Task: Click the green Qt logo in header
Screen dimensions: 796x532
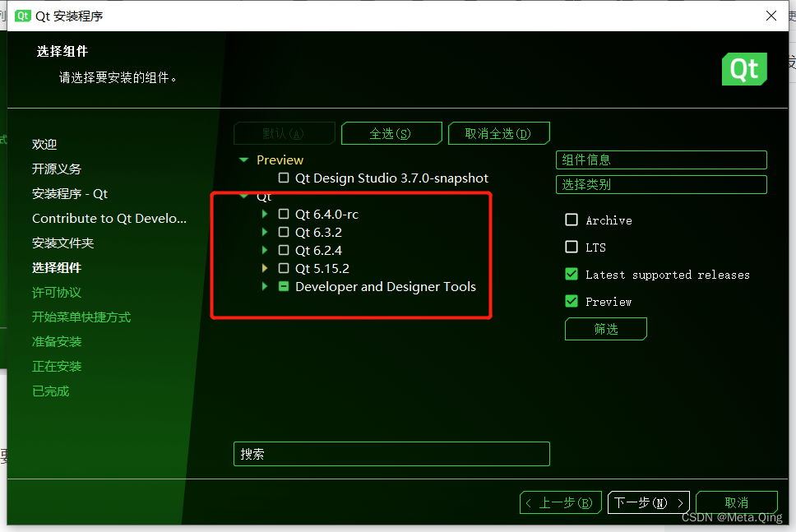Action: point(744,69)
